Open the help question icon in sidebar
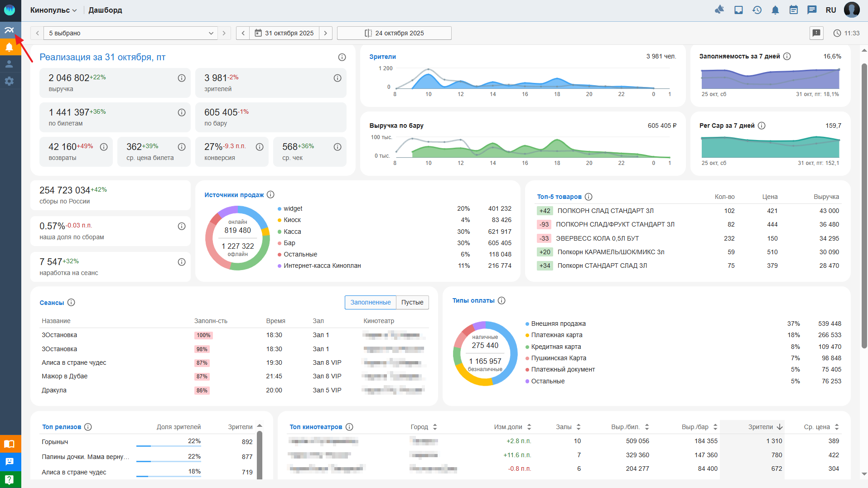Screen dimensions: 868x488 (10, 479)
